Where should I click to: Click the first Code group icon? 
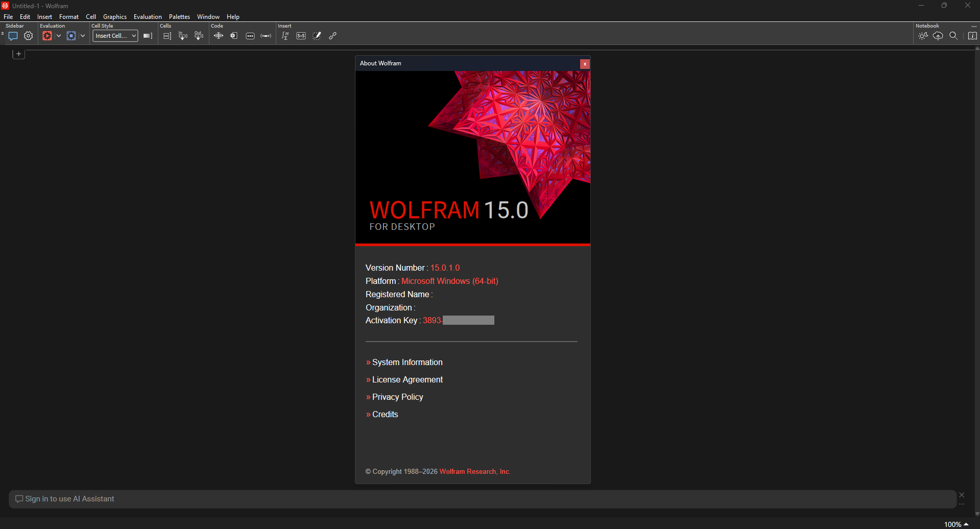click(x=219, y=36)
